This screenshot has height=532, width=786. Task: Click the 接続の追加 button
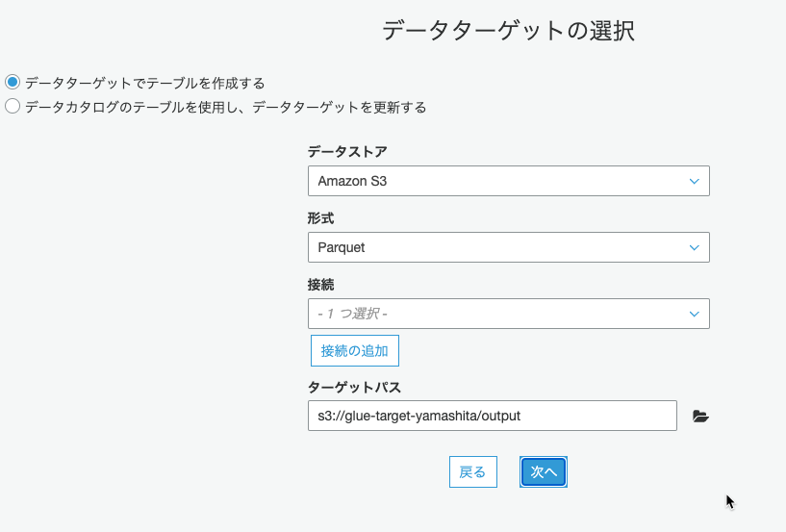tap(355, 351)
